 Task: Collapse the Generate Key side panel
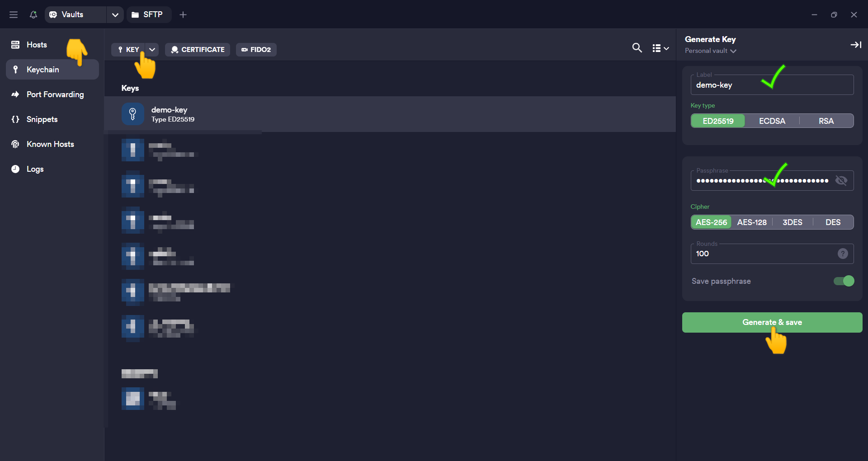coord(855,45)
